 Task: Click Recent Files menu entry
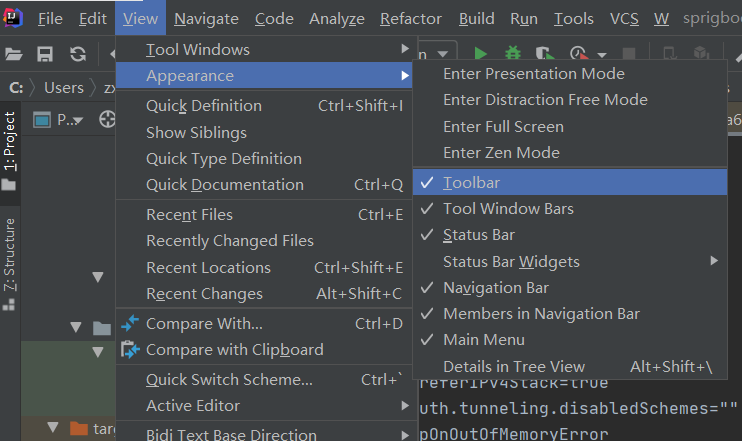pyautogui.click(x=189, y=215)
